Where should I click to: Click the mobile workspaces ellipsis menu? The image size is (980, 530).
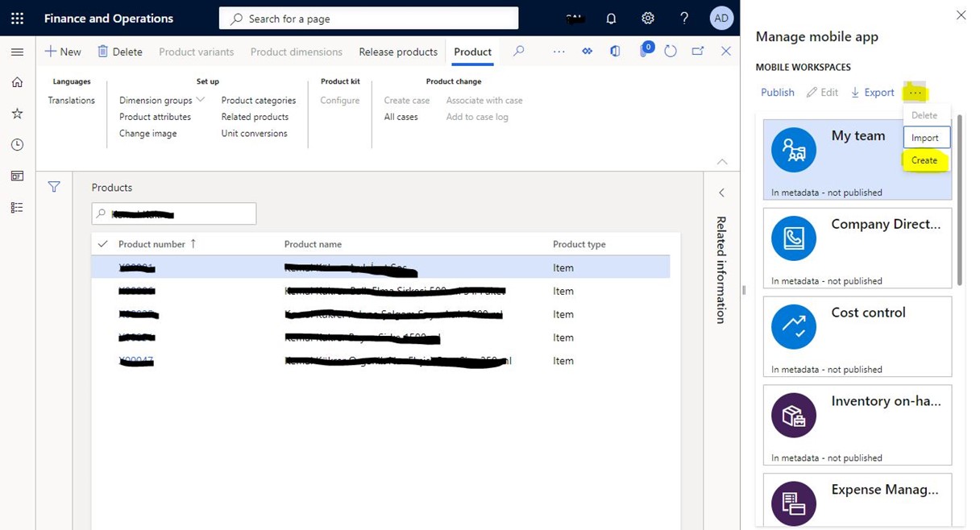(x=915, y=93)
